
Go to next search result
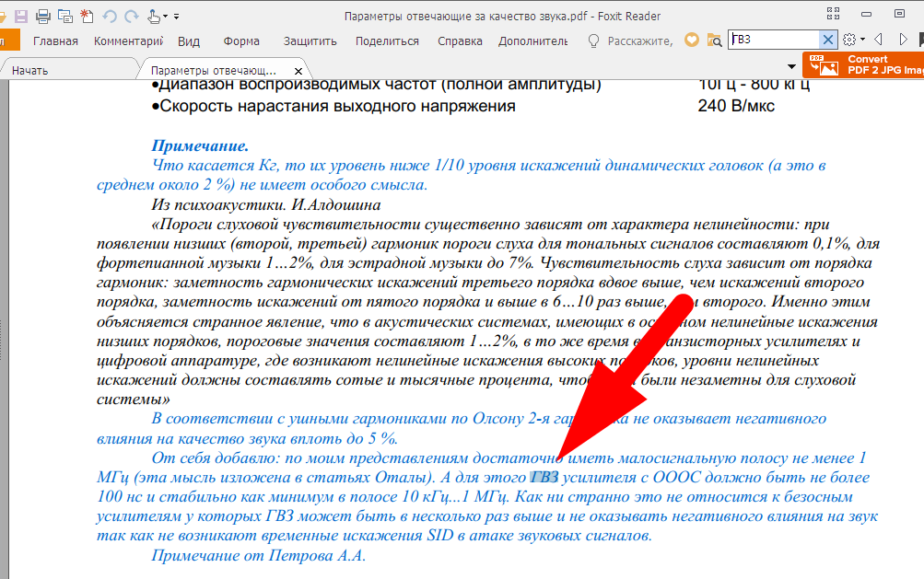click(x=904, y=40)
